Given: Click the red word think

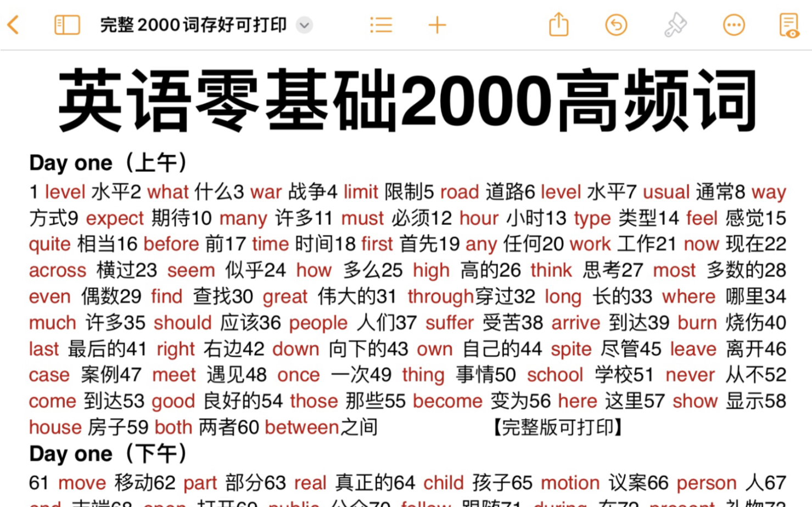Looking at the screenshot, I should pos(551,271).
